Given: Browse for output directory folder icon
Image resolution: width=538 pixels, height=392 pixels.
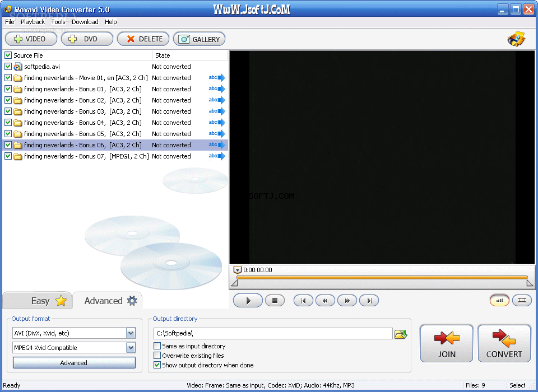Looking at the screenshot, I should click(x=400, y=334).
